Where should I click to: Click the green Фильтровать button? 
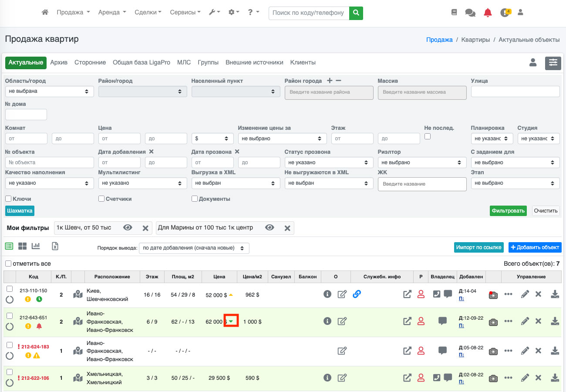(508, 211)
